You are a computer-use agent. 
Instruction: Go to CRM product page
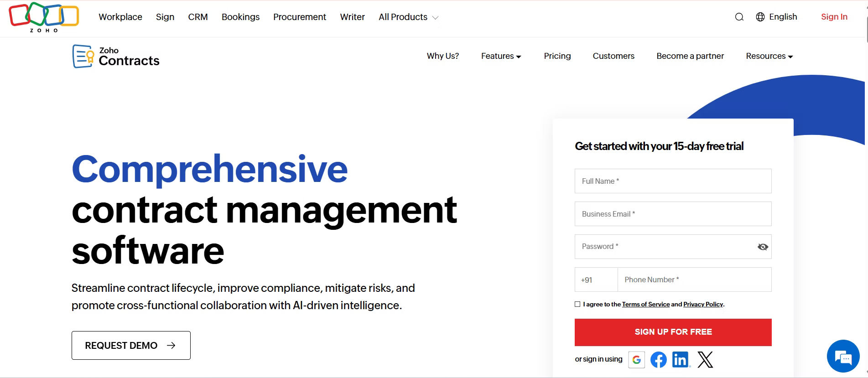click(x=198, y=17)
